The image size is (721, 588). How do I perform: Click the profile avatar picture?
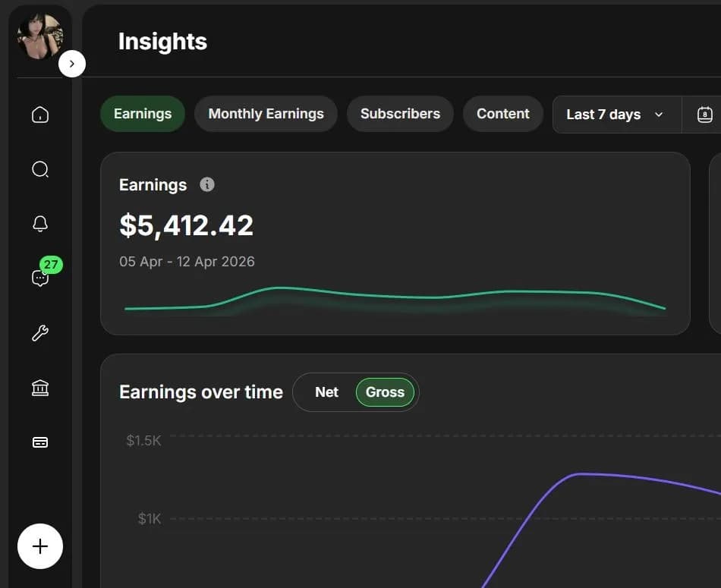39,36
